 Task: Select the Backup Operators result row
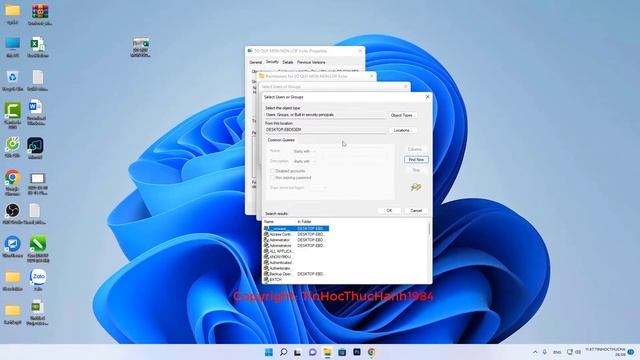(x=296, y=274)
